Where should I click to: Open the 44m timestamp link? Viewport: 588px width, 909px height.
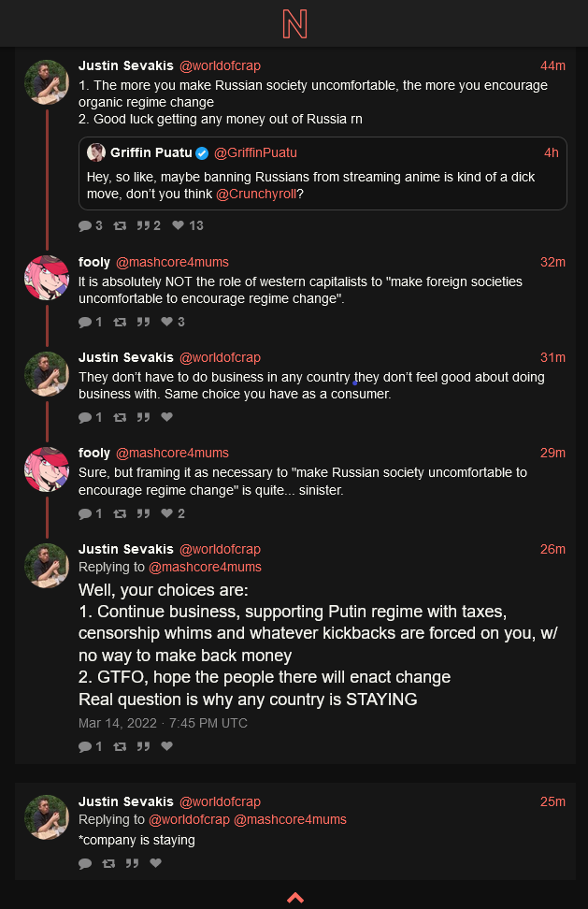point(552,65)
